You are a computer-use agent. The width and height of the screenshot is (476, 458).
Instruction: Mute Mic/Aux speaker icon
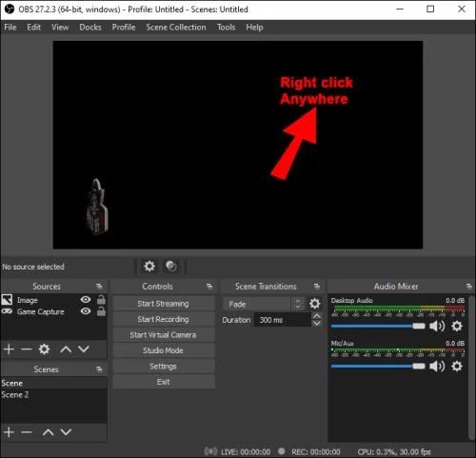pyautogui.click(x=437, y=367)
